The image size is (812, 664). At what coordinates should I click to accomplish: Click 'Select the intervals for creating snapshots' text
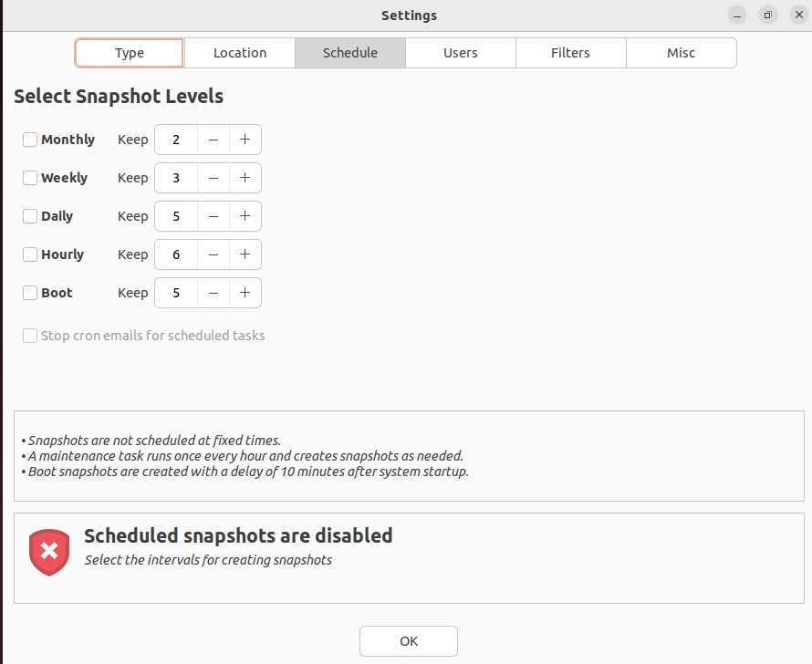click(208, 561)
